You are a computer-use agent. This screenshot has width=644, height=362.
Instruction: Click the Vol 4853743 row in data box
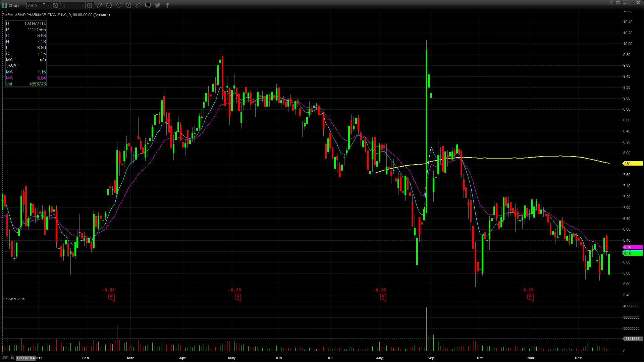(x=26, y=84)
